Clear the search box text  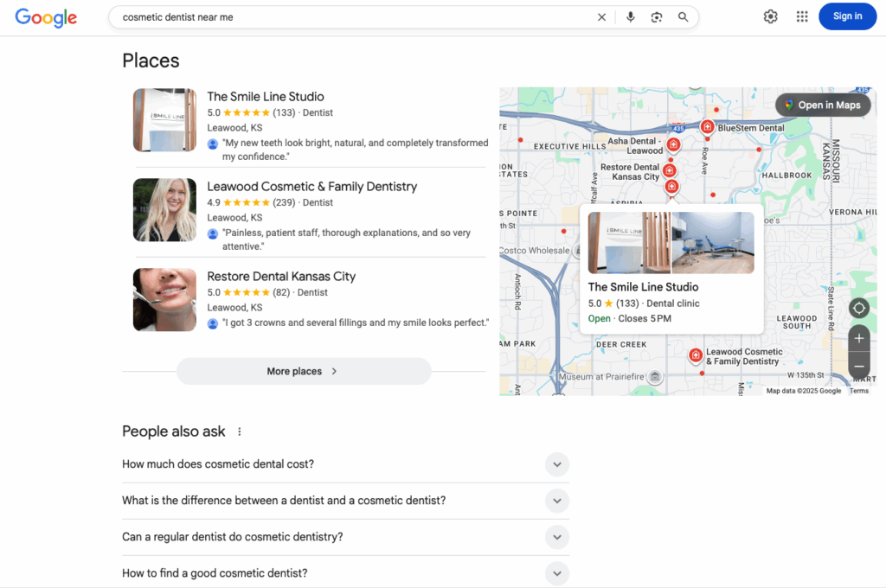pos(602,17)
